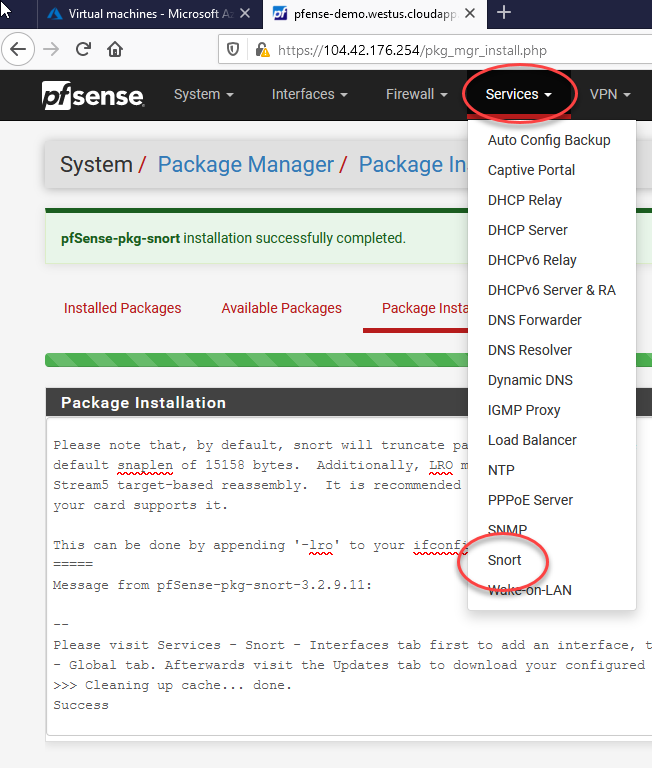Viewport: 652px width, 768px height.
Task: Click the Package Installer breadcrumb link
Action: click(x=413, y=165)
